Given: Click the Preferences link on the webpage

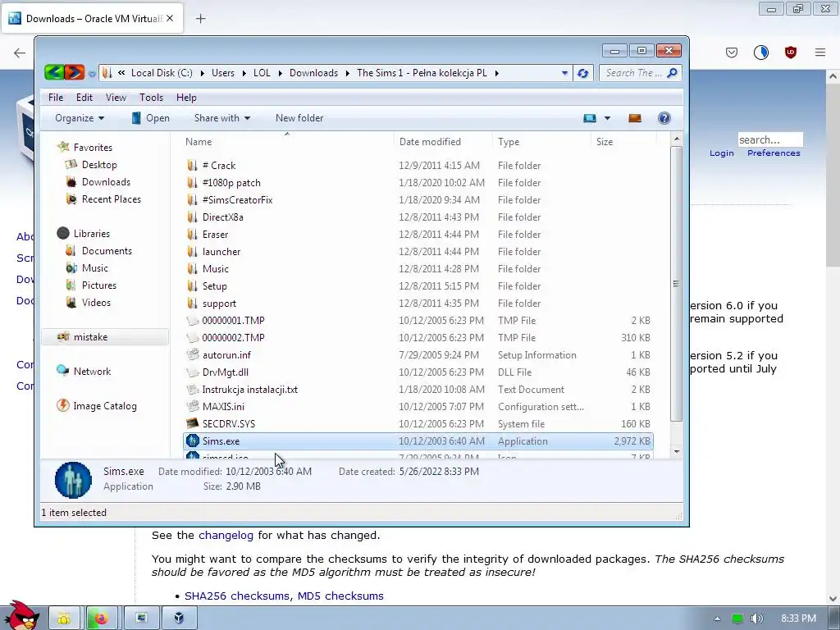Looking at the screenshot, I should (774, 153).
